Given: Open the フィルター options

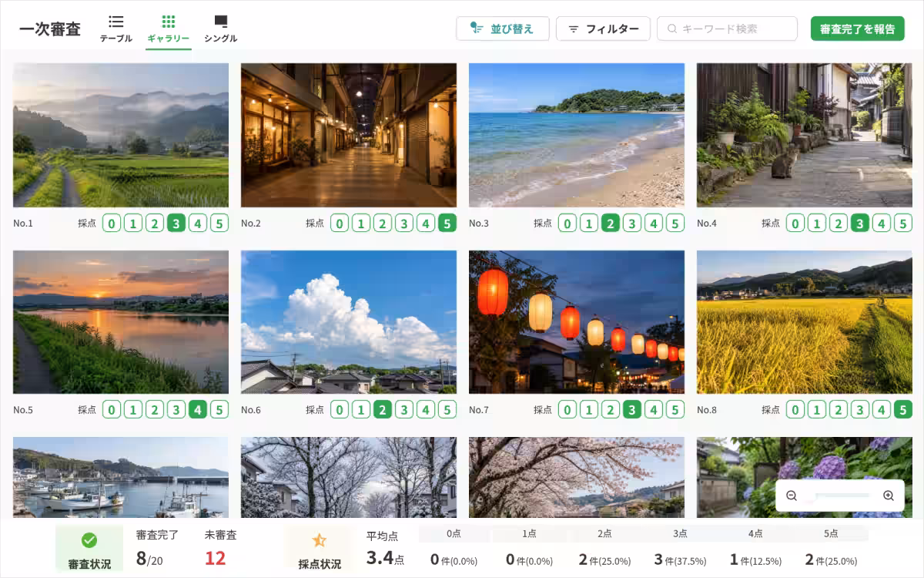Looking at the screenshot, I should [x=603, y=29].
